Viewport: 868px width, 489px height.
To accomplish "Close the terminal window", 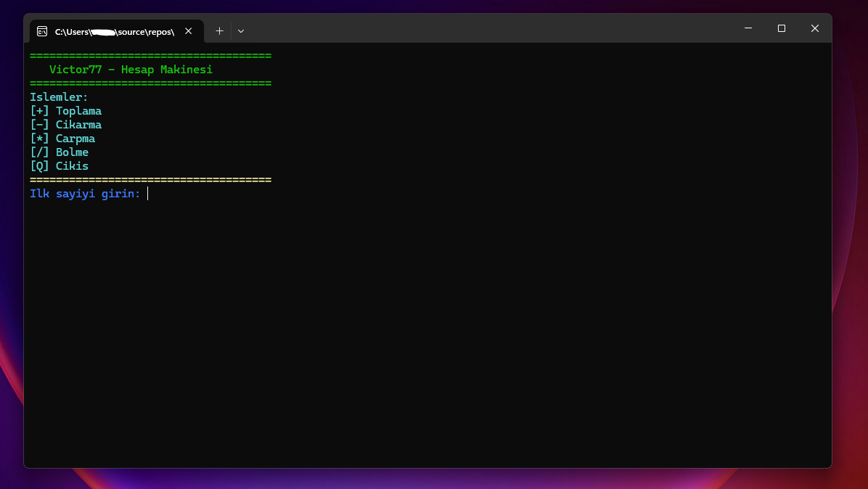I will 815,28.
